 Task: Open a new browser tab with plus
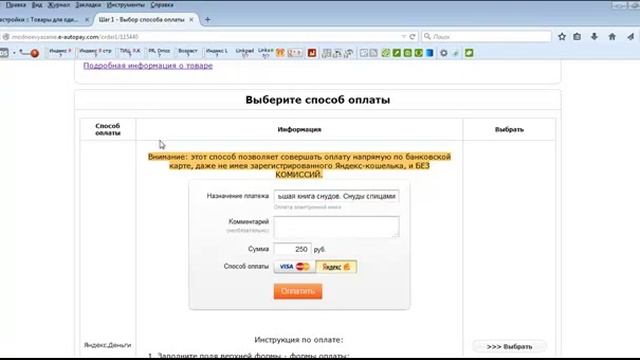tap(207, 20)
